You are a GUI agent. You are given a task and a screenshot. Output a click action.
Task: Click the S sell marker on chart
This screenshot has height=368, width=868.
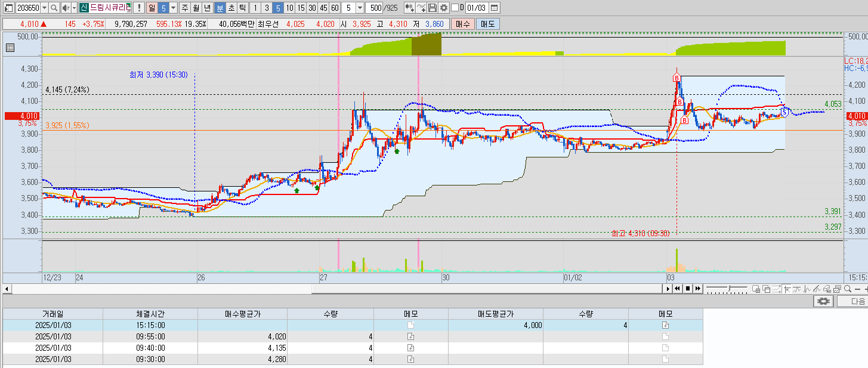click(784, 113)
